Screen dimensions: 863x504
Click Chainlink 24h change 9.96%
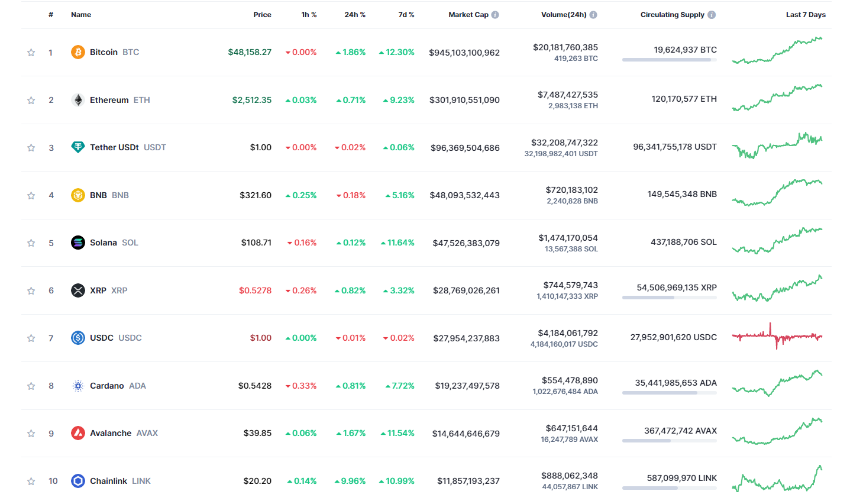350,481
